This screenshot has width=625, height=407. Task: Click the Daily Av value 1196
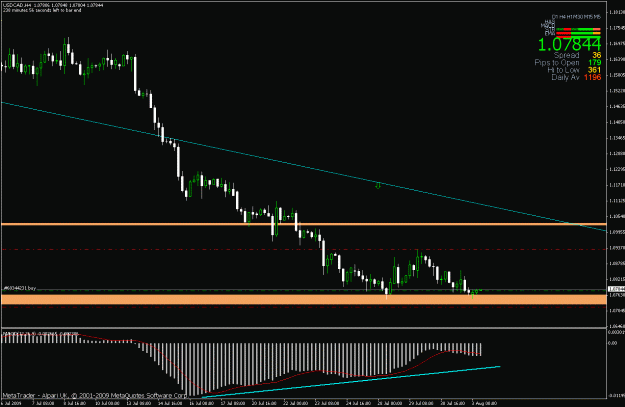(x=592, y=77)
